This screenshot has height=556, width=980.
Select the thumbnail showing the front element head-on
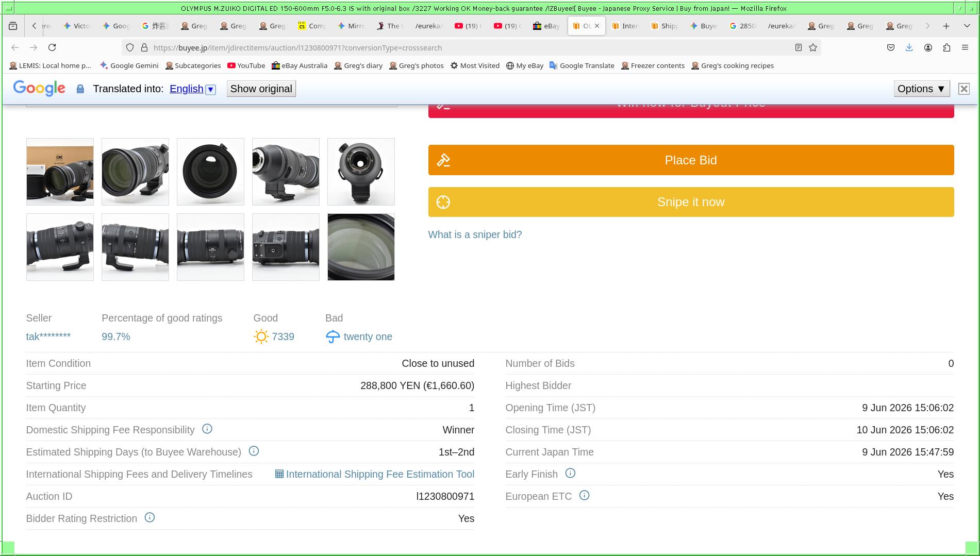(x=210, y=172)
